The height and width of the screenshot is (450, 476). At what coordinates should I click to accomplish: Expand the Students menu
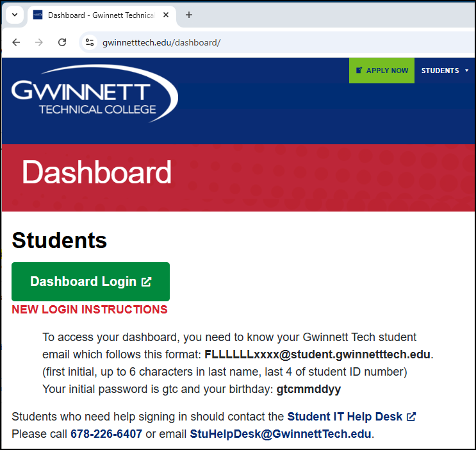pyautogui.click(x=445, y=71)
